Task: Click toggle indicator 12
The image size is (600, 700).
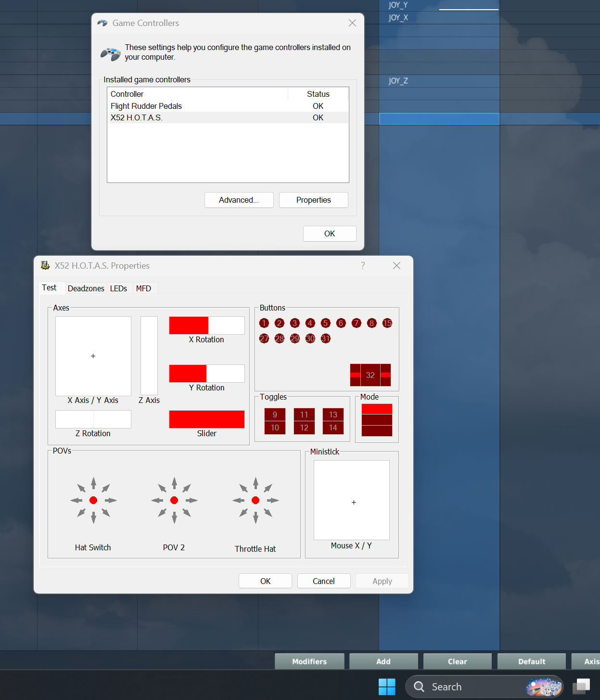Action: 304,428
